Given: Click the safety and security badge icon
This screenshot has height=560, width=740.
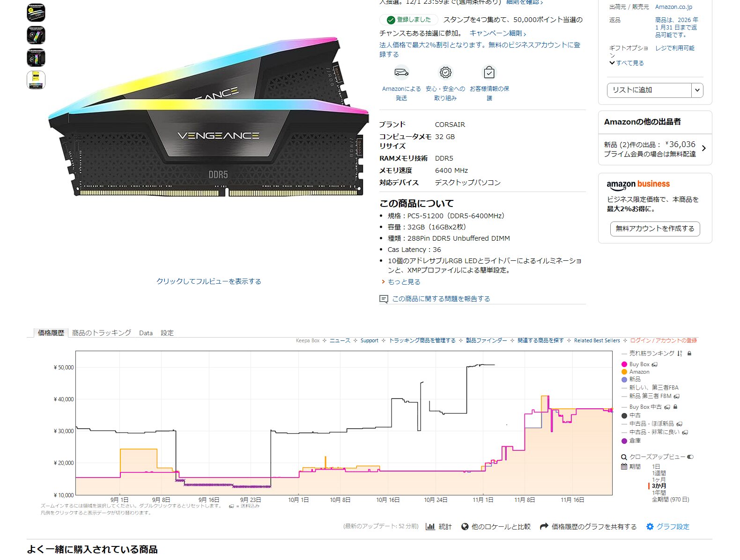Looking at the screenshot, I should pos(445,73).
